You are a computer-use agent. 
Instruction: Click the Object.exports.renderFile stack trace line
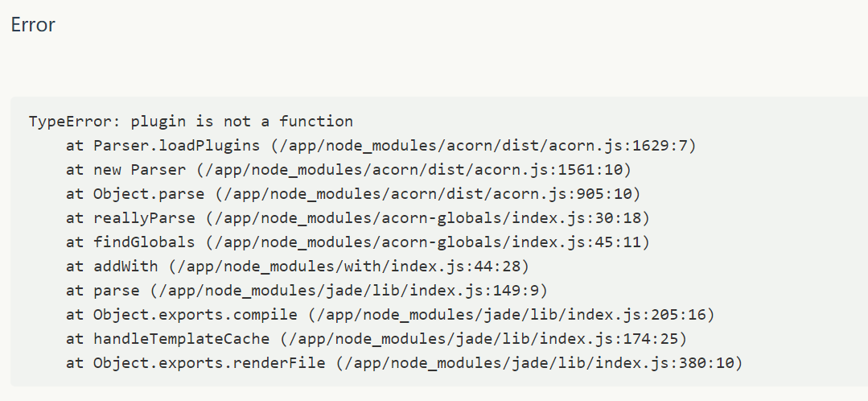point(404,363)
